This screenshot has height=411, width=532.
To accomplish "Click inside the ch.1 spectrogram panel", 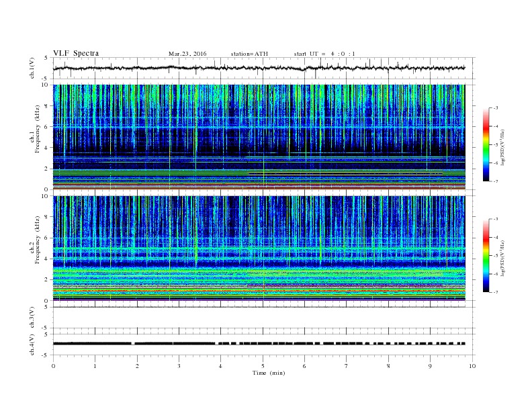I will pos(259,137).
